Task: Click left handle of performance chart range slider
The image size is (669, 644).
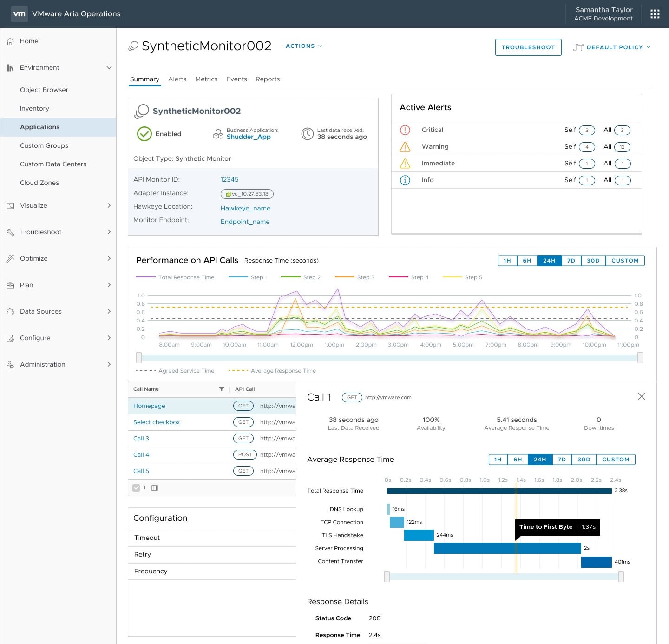Action: point(139,358)
